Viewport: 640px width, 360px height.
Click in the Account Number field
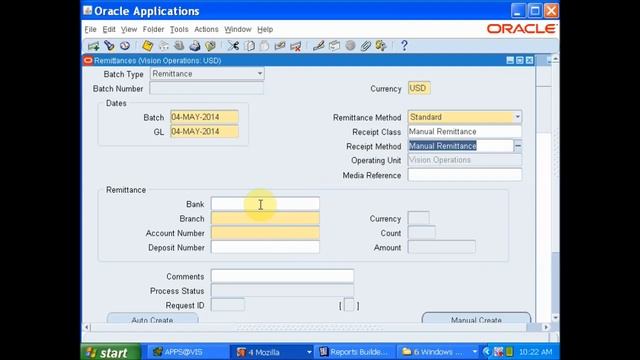265,233
